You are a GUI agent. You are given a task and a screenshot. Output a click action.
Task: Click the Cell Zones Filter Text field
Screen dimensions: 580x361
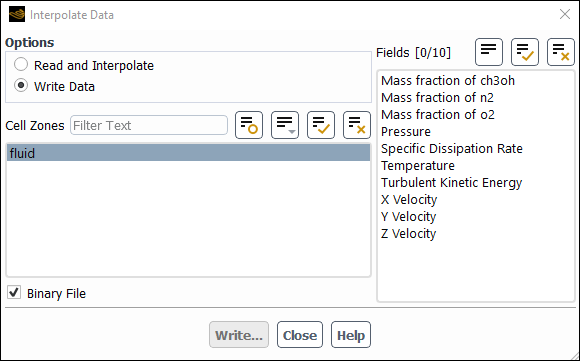tap(149, 125)
